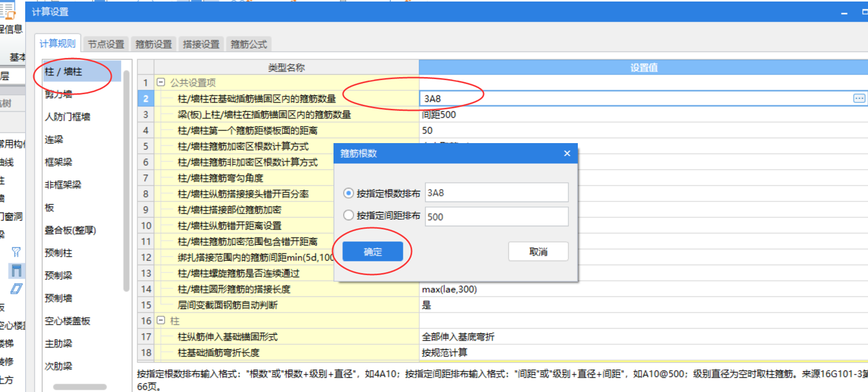Open the 节点设置 tab
The height and width of the screenshot is (392, 868).
point(106,44)
